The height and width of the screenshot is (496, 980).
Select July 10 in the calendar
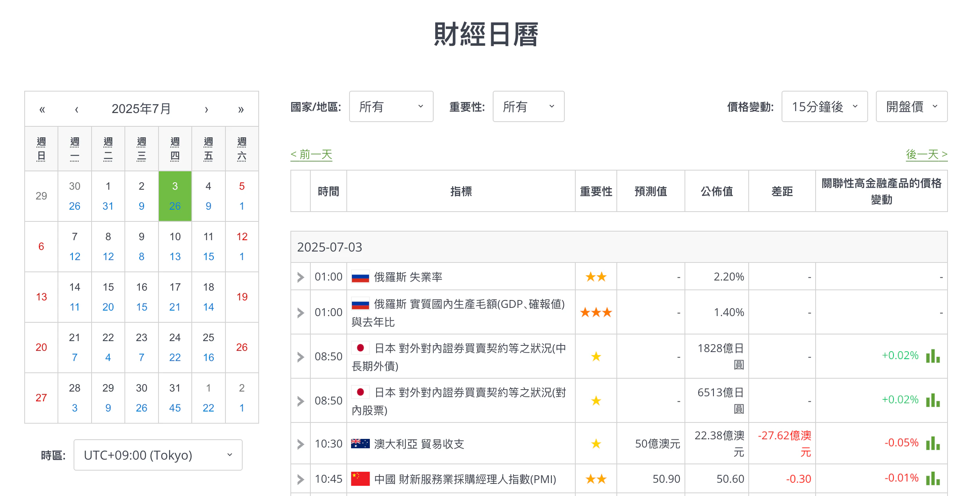point(175,246)
